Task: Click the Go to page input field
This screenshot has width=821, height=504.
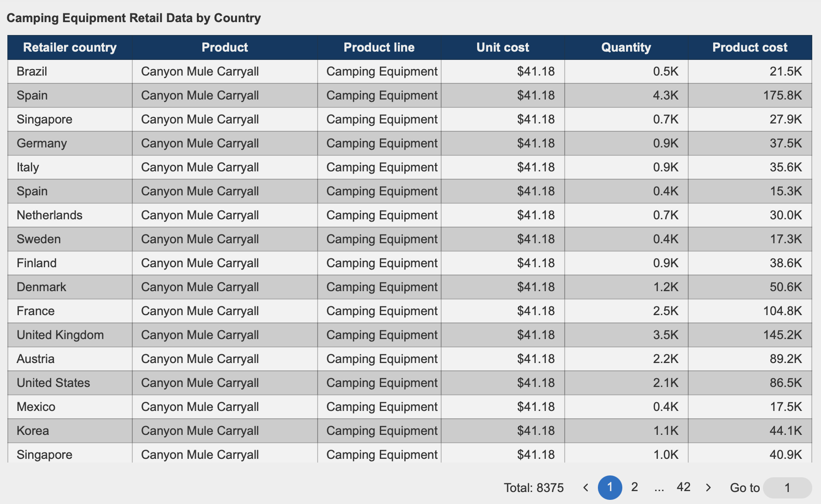Action: (x=787, y=488)
